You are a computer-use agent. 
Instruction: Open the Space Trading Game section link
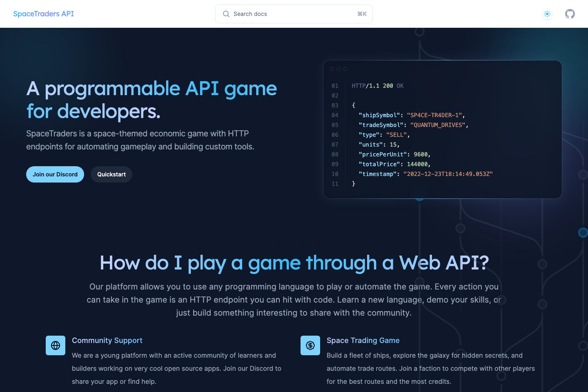pos(363,340)
